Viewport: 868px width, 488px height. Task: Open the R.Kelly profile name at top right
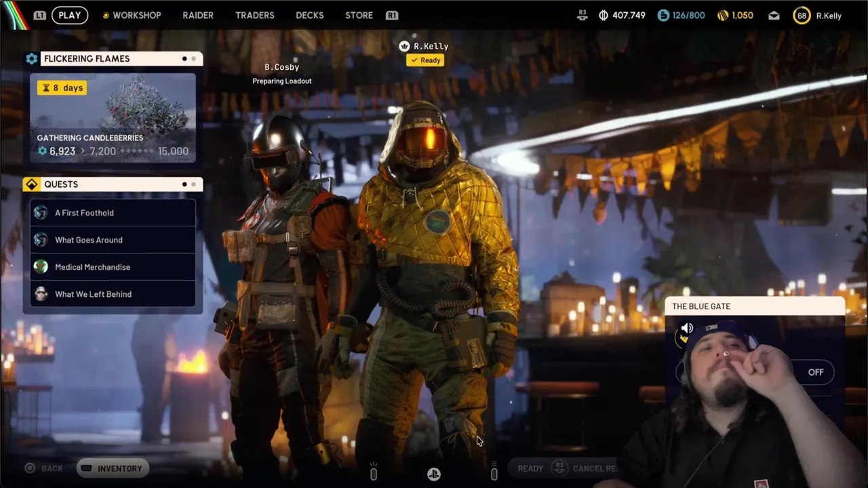(829, 16)
